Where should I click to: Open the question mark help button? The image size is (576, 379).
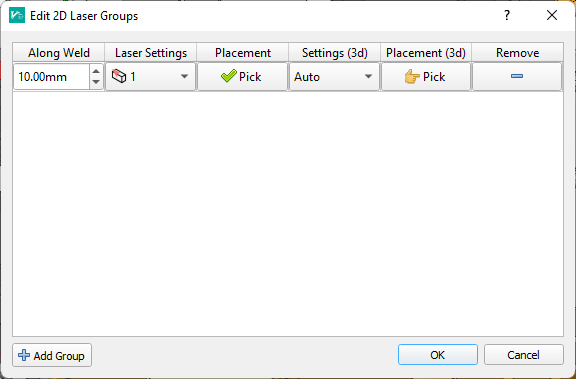click(507, 15)
